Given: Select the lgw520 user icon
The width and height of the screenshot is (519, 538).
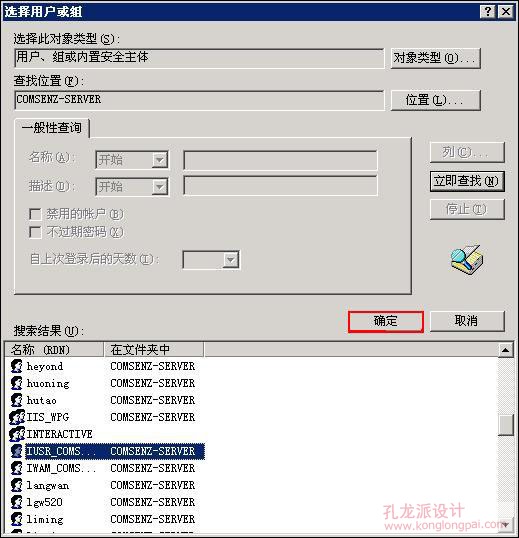Looking at the screenshot, I should tap(16, 502).
